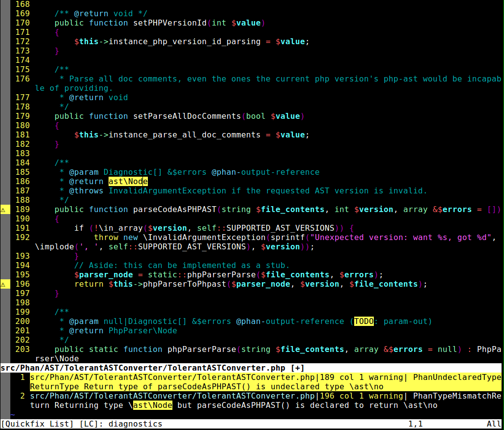Screen dimensions: 504x430
Task: Click the phpParserParse name on line 203
Action: point(201,349)
